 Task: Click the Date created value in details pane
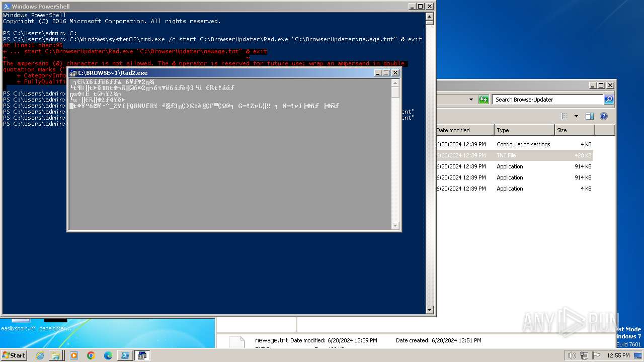coord(456,340)
